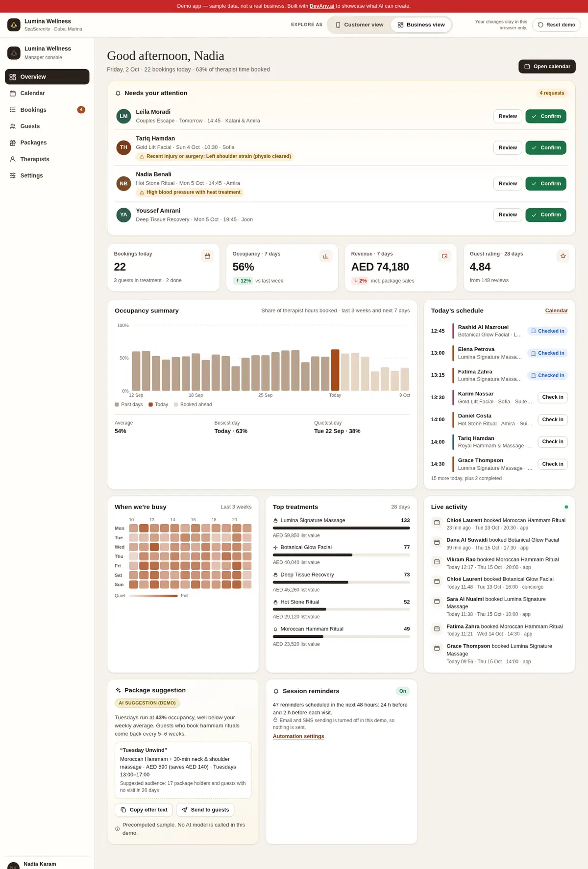Viewport: 588px width, 869px height.
Task: Click the Lumina Signature Massage progress bar
Action: coord(341,528)
